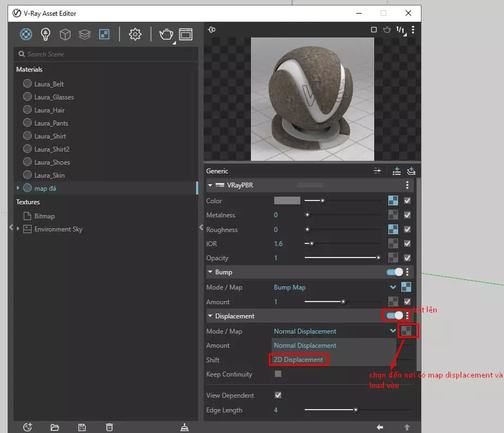Open V-Ray render settings gear
The width and height of the screenshot is (504, 433).
(135, 34)
